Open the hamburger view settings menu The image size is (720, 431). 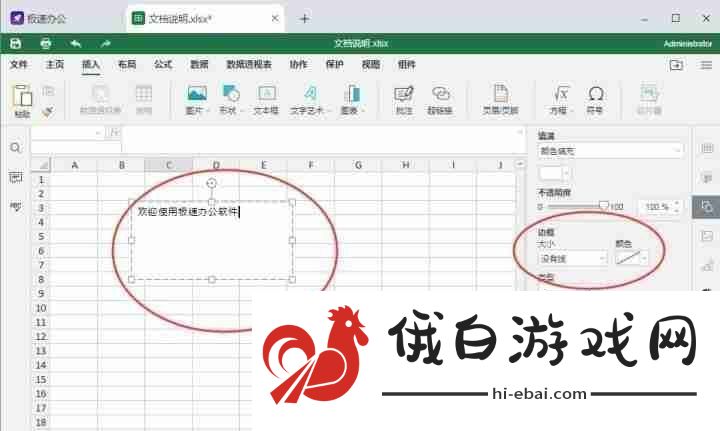[706, 65]
